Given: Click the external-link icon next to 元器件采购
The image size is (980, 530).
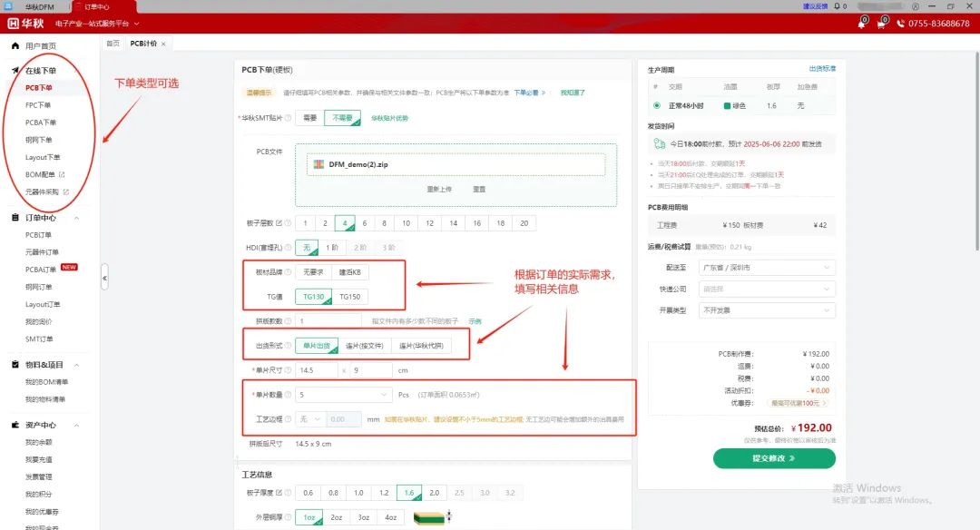Looking at the screenshot, I should [x=65, y=191].
